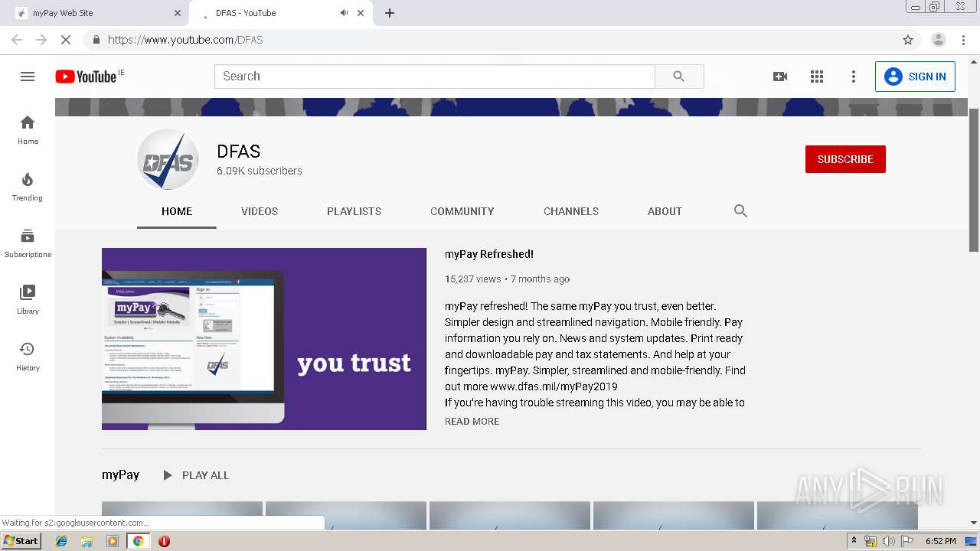Open Chrome profile avatar icon

939,40
